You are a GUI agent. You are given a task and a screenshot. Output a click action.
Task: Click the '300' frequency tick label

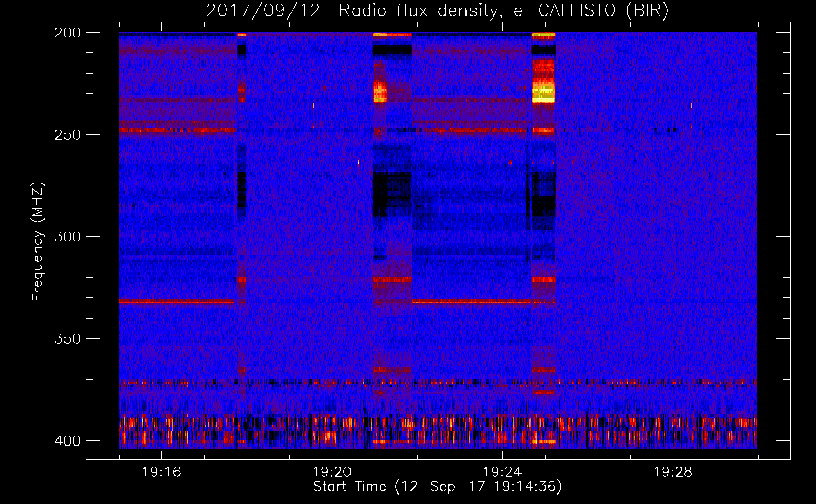(67, 236)
